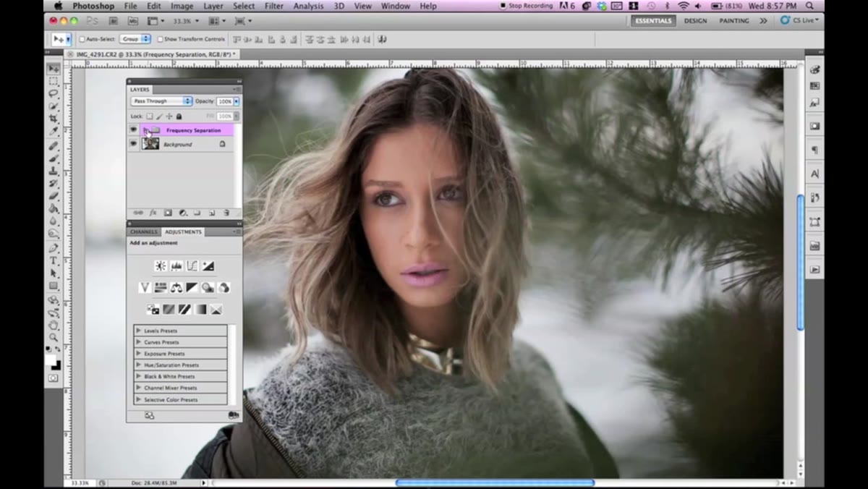Open the Auto-Select Group dropdown
Viewport: 868px width, 489px height.
click(x=135, y=39)
